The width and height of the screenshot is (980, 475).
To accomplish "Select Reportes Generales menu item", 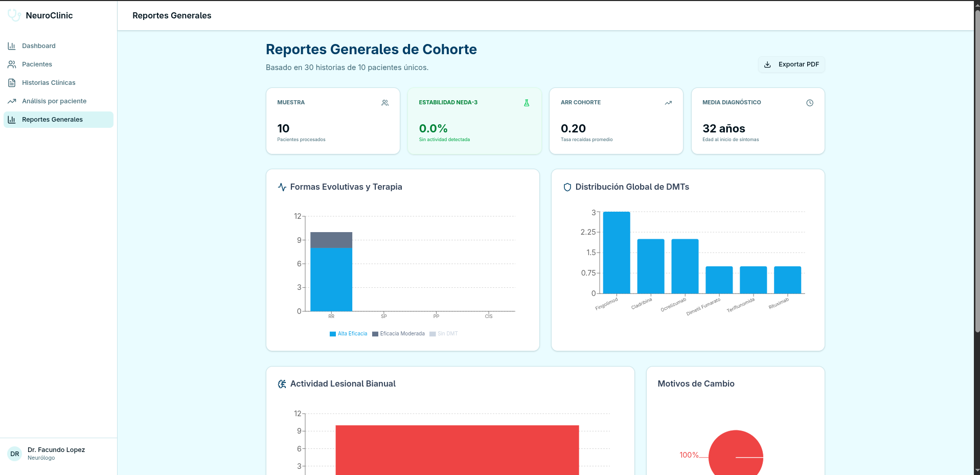I will click(58, 120).
